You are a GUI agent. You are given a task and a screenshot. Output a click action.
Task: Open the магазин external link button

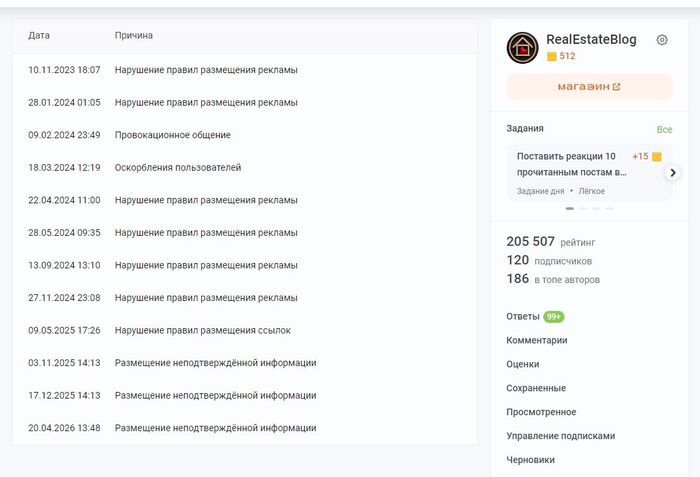[x=589, y=87]
